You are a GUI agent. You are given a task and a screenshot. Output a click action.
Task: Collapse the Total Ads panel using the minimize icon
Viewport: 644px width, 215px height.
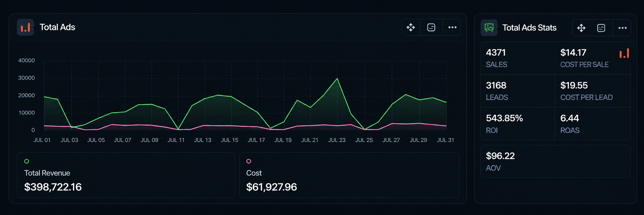tap(431, 27)
